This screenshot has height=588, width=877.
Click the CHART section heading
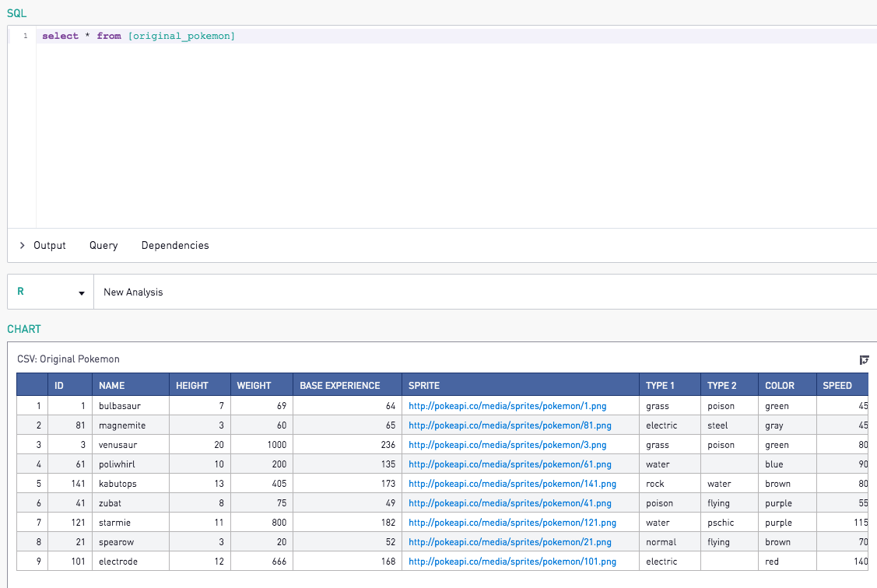point(24,329)
